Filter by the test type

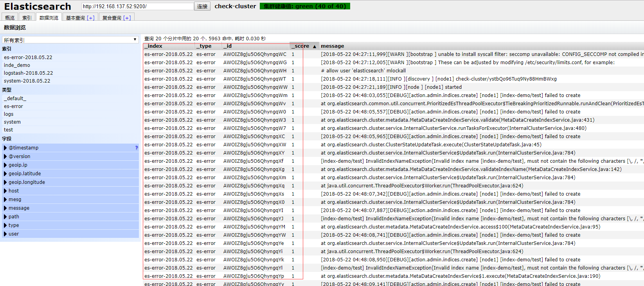click(8, 130)
